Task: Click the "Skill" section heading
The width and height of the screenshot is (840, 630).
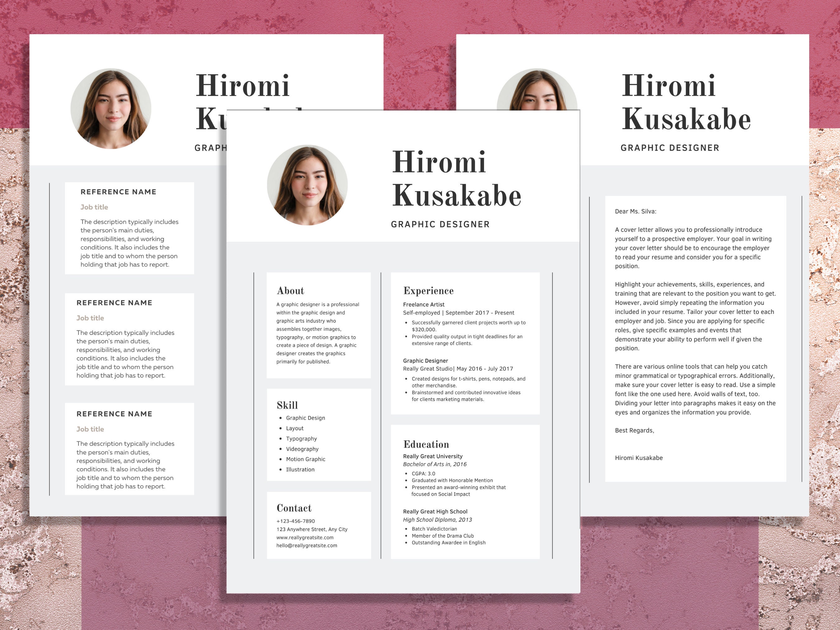Action: pyautogui.click(x=287, y=405)
